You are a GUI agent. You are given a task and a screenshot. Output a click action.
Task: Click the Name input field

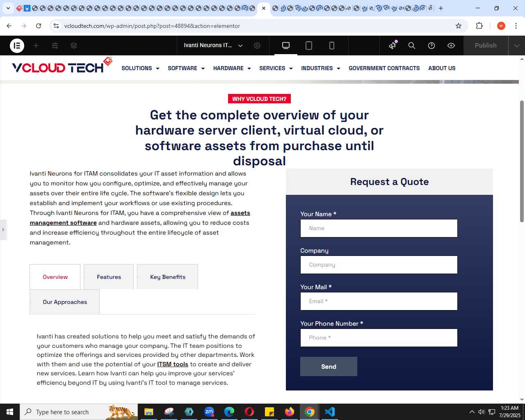[379, 228]
